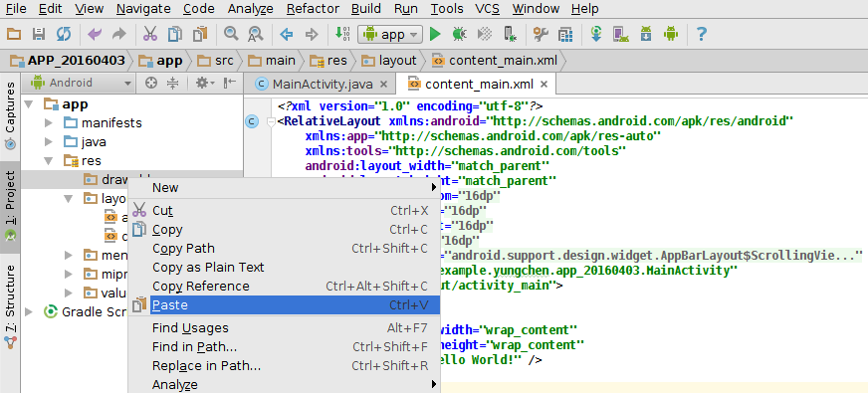
Task: Choose Copy Reference in context menu
Action: click(x=284, y=287)
